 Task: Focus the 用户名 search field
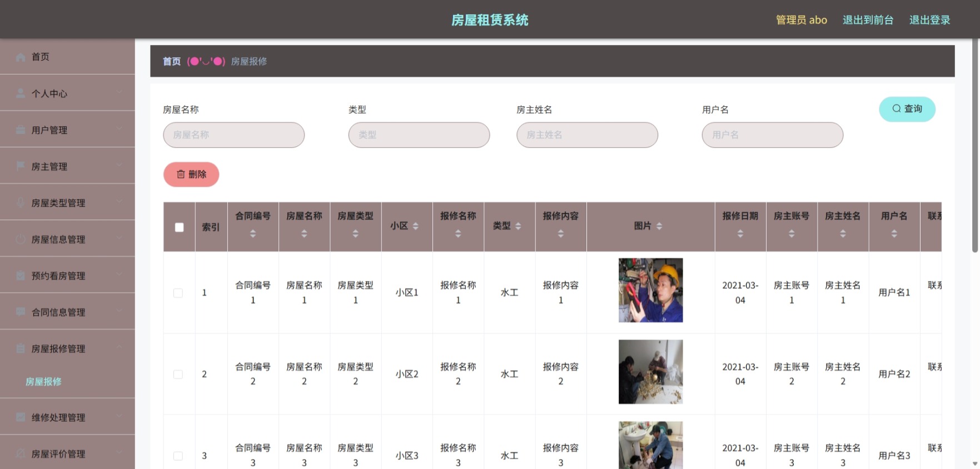click(773, 135)
